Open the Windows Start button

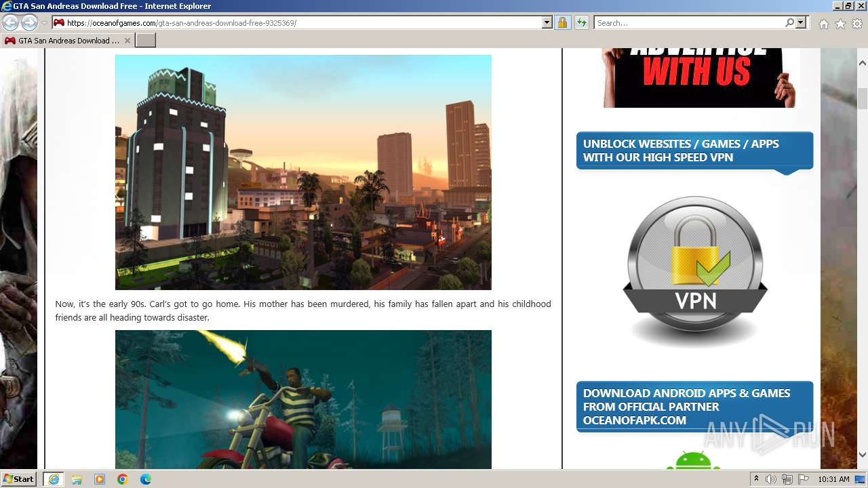[19, 479]
